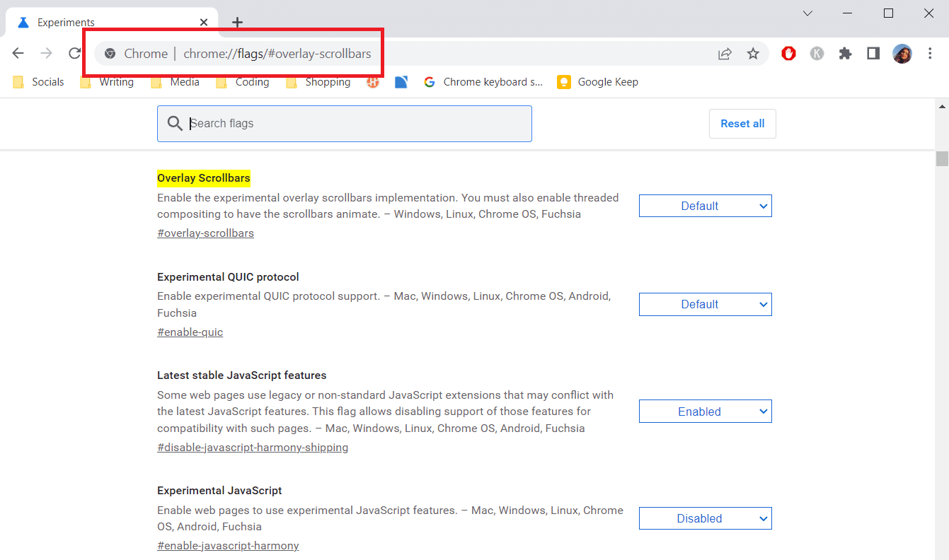Click the Experimental JavaScript heading
The image size is (949, 560).
coord(219,491)
